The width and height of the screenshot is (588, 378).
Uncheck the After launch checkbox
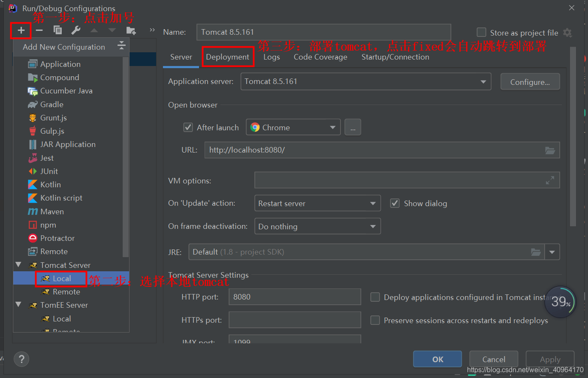pyautogui.click(x=188, y=127)
